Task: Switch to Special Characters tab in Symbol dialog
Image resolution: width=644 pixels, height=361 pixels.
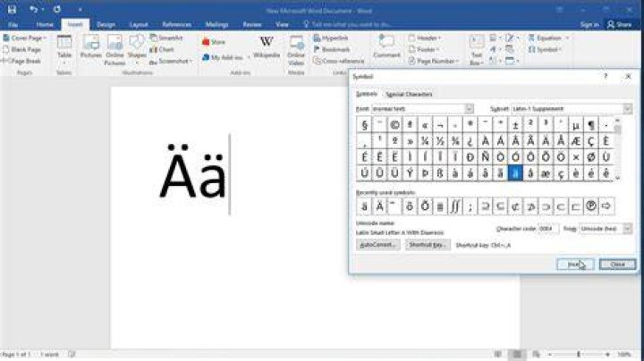Action: (x=409, y=95)
